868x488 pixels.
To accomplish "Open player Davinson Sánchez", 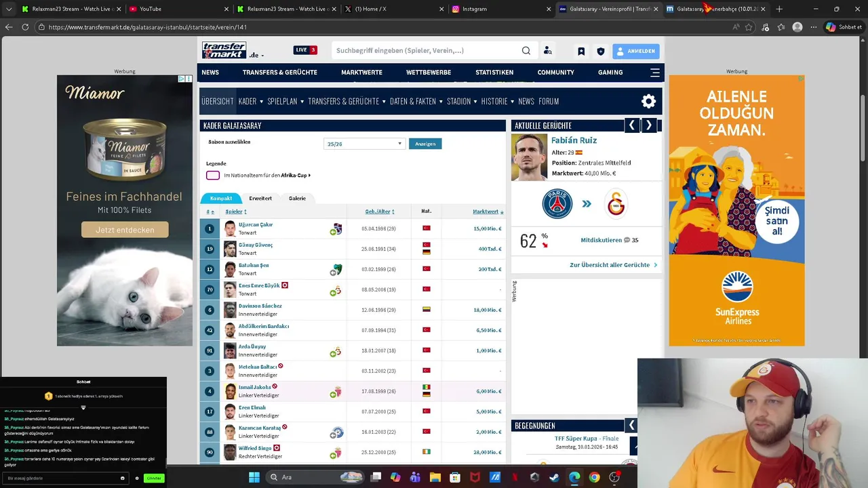I will [x=260, y=306].
